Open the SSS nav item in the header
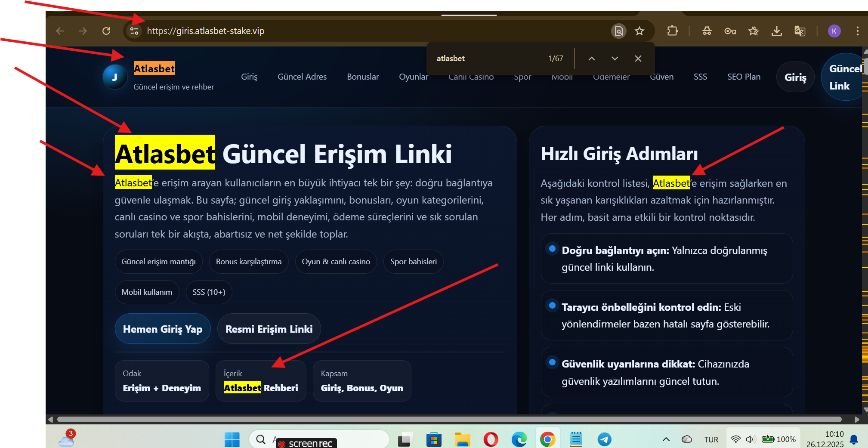 point(700,77)
